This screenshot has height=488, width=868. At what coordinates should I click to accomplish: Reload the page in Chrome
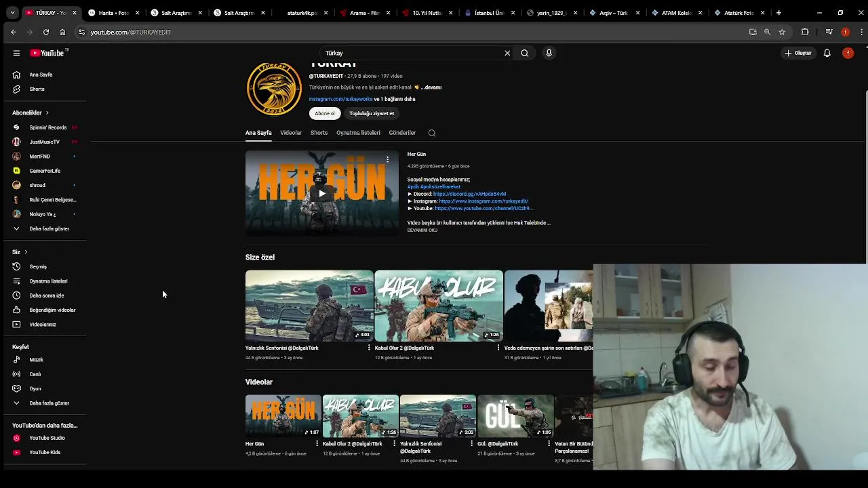[x=46, y=32]
